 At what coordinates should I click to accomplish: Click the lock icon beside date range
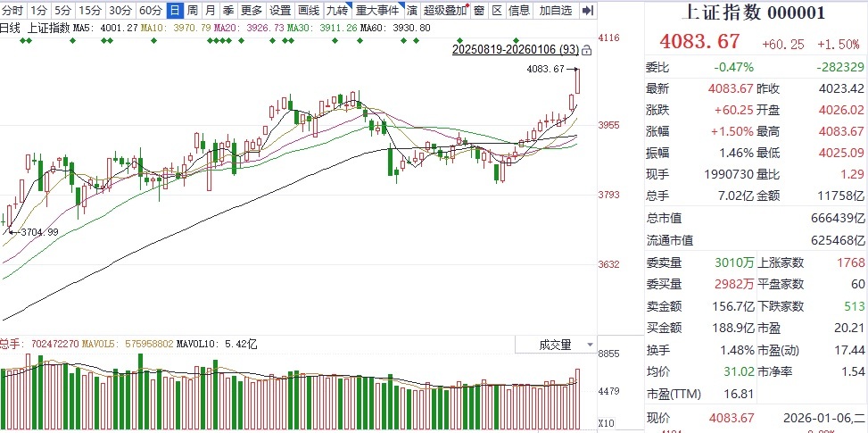(x=586, y=51)
